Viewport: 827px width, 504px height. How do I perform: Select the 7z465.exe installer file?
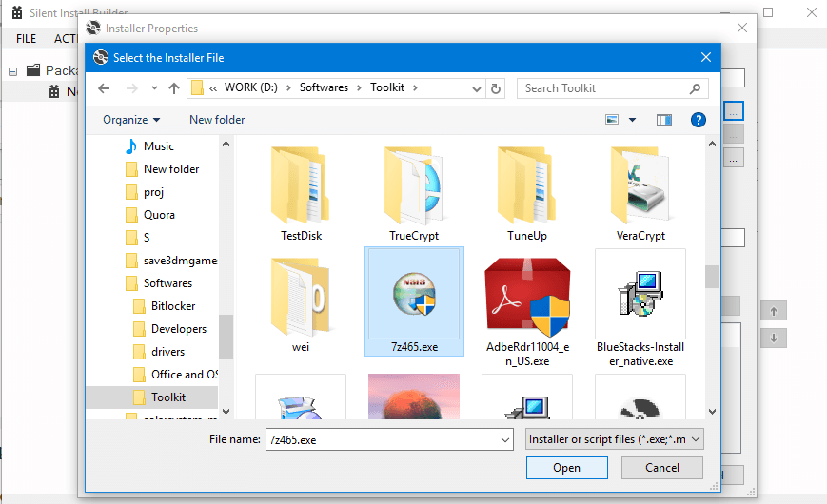[414, 301]
